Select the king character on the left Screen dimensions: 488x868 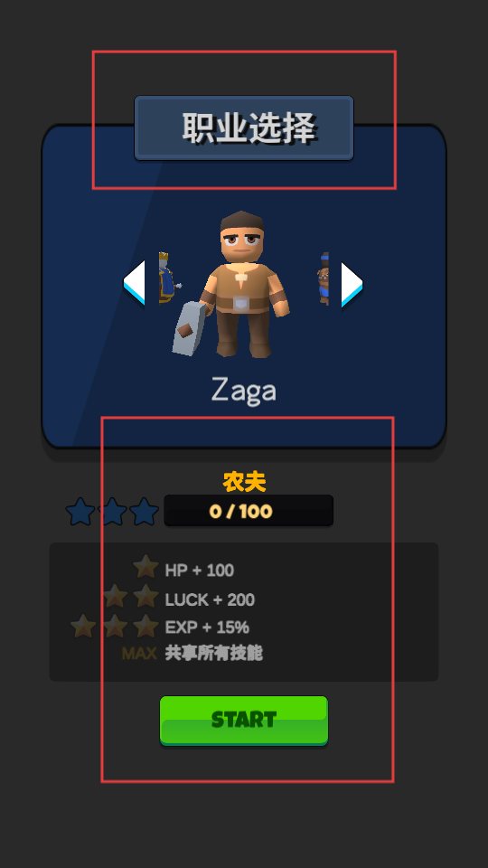coord(168,278)
